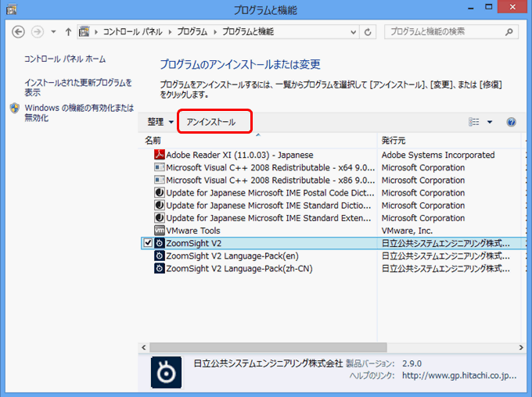Image resolution: width=532 pixels, height=397 pixels.
Task: Open コントロール パネル ホーム link
Action: point(65,59)
